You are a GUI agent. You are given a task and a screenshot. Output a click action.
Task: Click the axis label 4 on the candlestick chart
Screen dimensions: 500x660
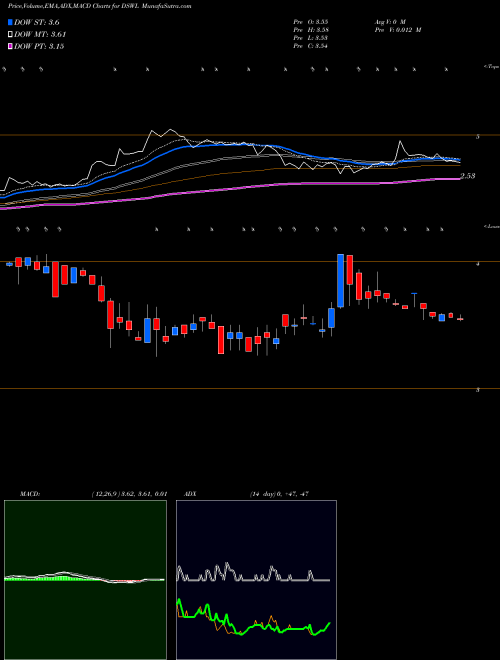478,264
